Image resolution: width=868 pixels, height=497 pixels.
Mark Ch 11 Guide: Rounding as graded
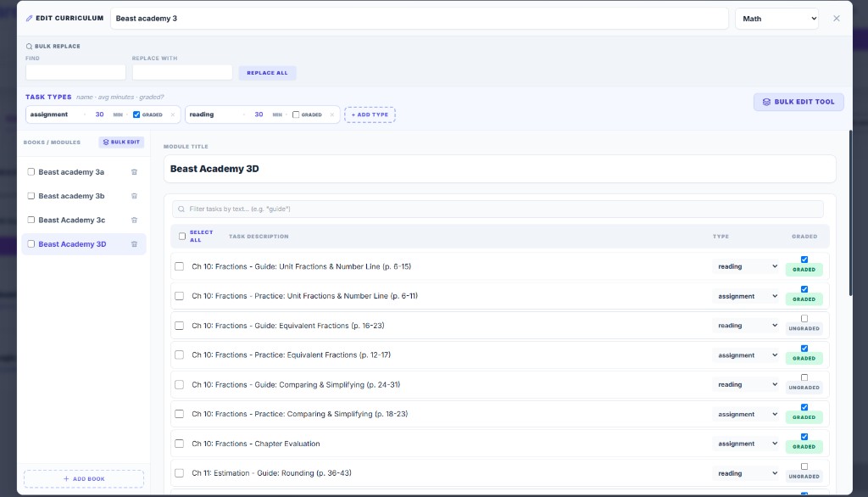(x=804, y=466)
